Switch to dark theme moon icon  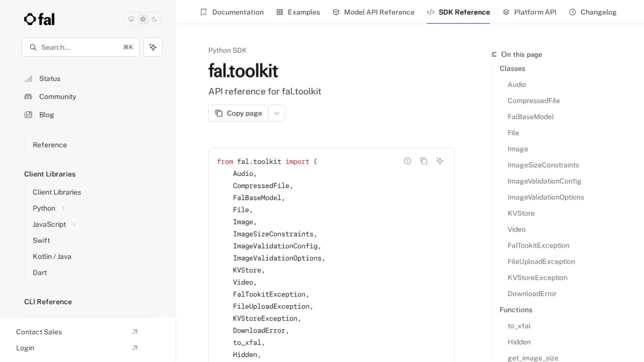point(155,19)
